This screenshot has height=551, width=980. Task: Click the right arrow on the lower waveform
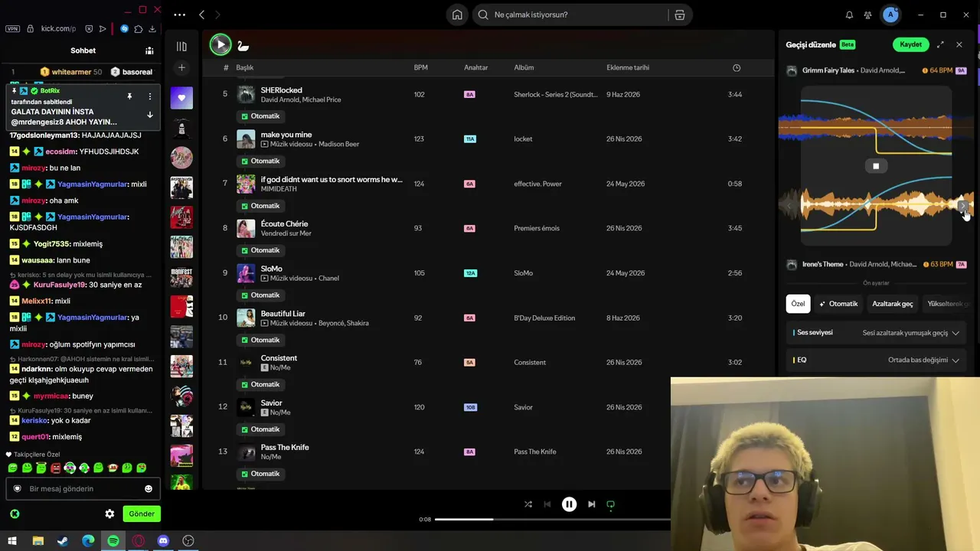963,205
